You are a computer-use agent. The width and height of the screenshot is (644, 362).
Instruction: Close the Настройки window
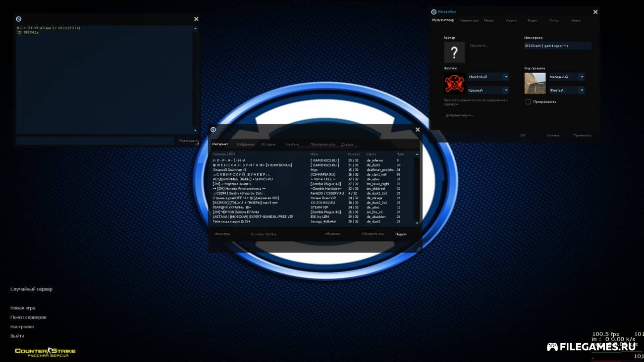pos(595,12)
